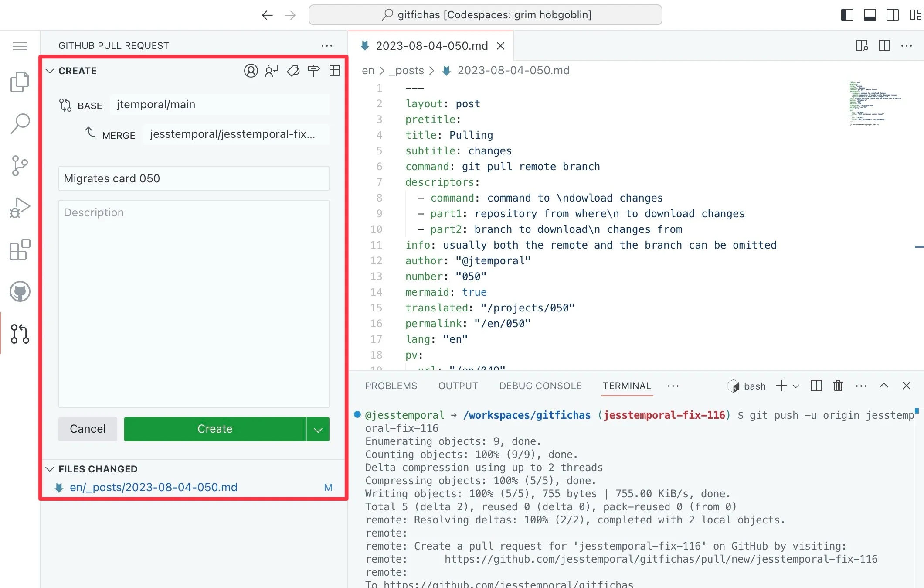Collapse the CREATE section header

coord(50,71)
